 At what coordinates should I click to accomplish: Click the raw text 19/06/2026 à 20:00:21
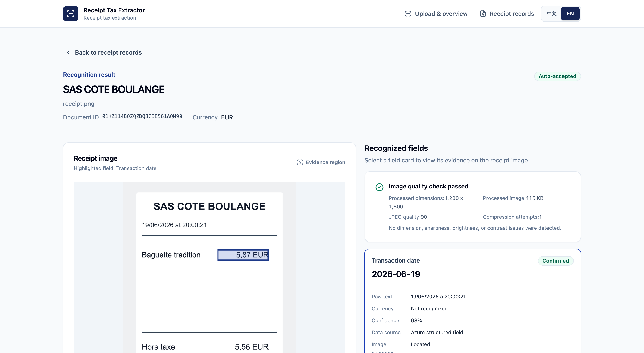pyautogui.click(x=438, y=297)
